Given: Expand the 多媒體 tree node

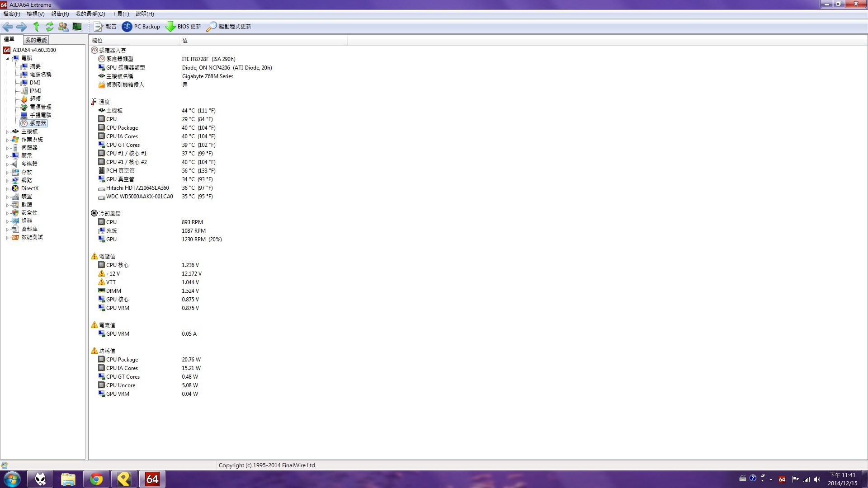Looking at the screenshot, I should click(7, 164).
